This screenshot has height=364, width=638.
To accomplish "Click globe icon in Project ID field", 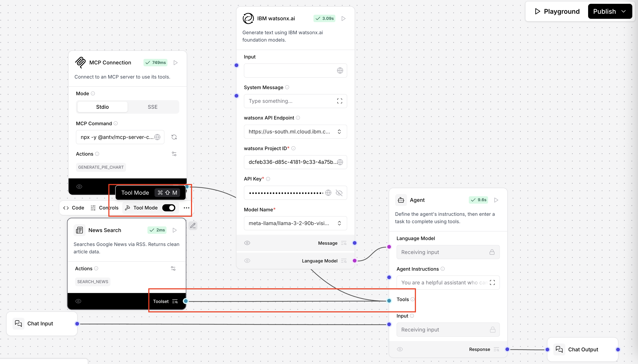I will pos(340,162).
